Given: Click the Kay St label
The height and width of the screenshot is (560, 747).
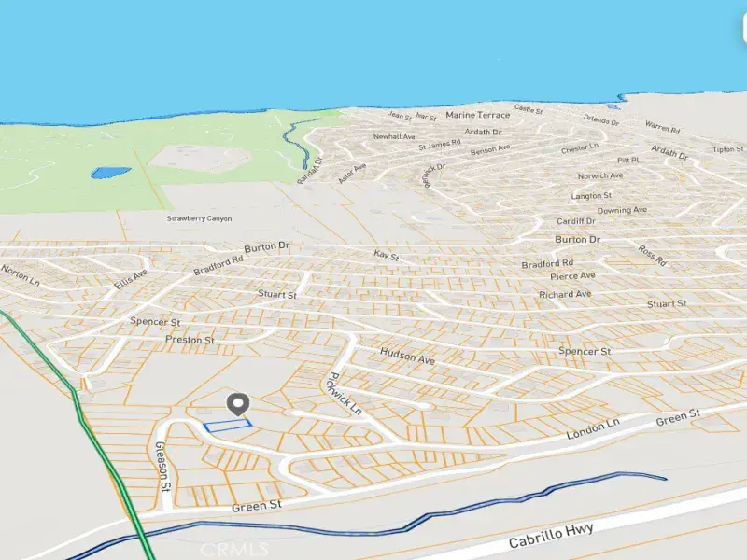Looking at the screenshot, I should [386, 255].
